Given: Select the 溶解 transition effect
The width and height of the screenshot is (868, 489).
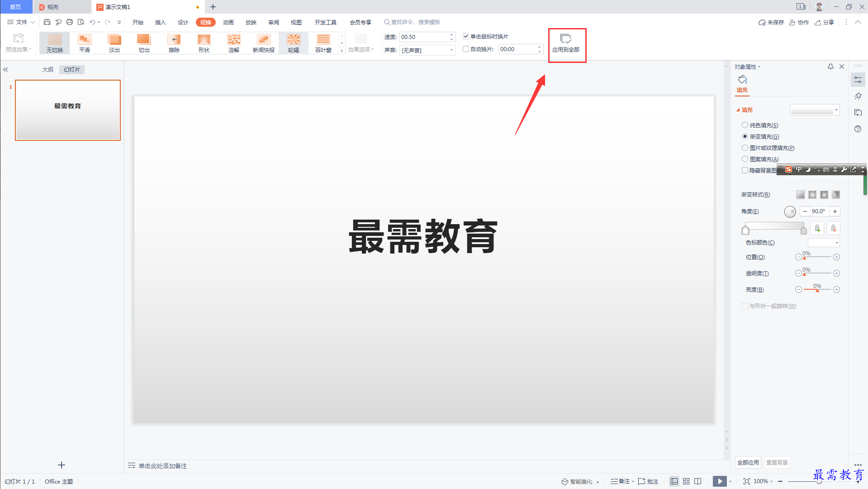Looking at the screenshot, I should tap(234, 43).
